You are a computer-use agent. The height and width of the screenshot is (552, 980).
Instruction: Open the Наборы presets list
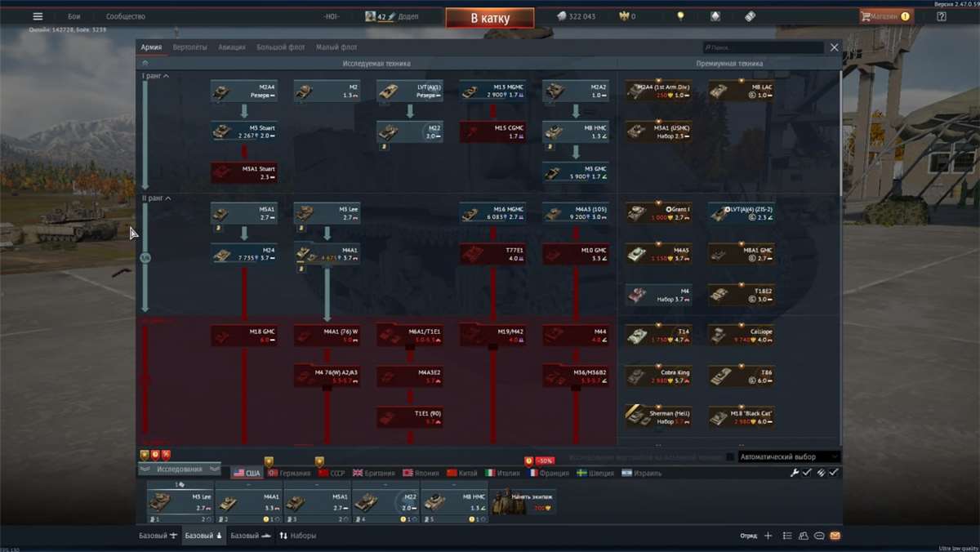(297, 536)
